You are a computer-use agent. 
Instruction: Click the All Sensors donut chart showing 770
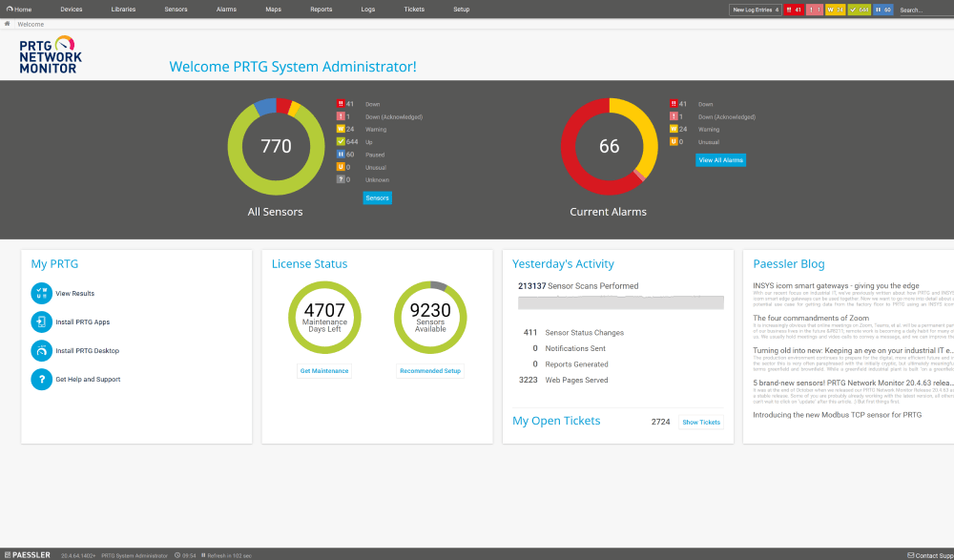(277, 147)
